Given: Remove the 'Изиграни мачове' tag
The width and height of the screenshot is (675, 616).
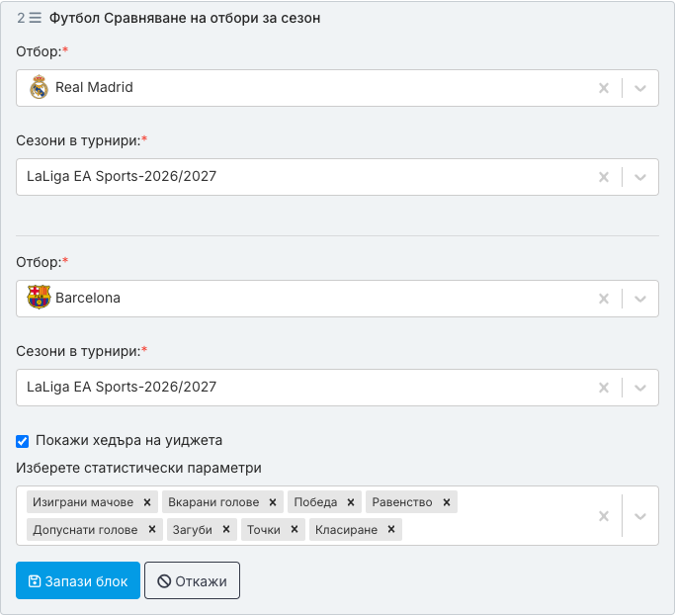Looking at the screenshot, I should point(147,502).
